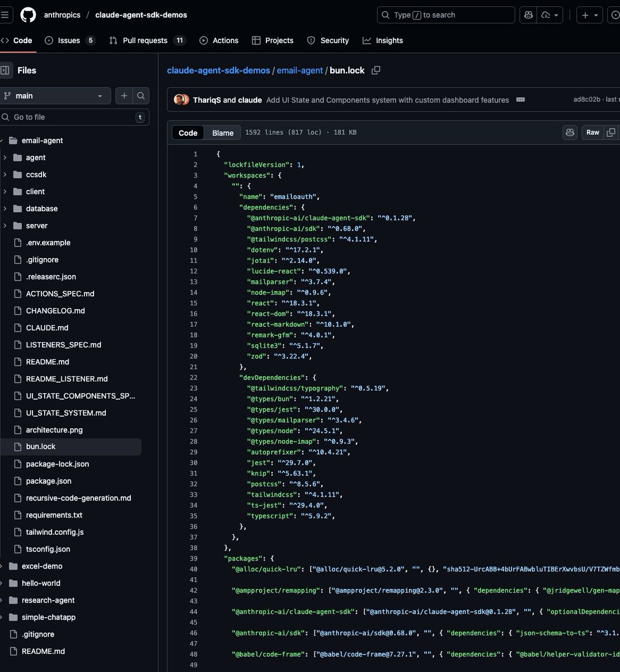Screen dimensions: 620x672
Task: Open CHANGELOG.md file
Action: tap(55, 311)
